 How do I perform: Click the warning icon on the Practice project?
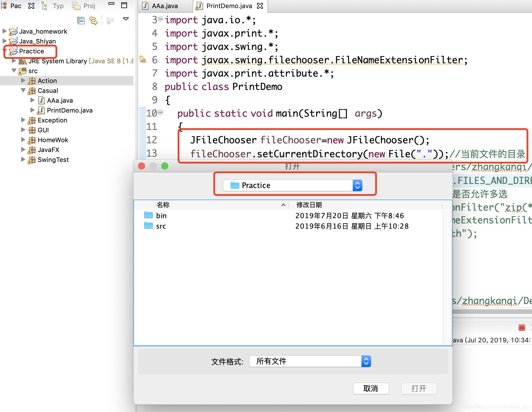click(11, 53)
